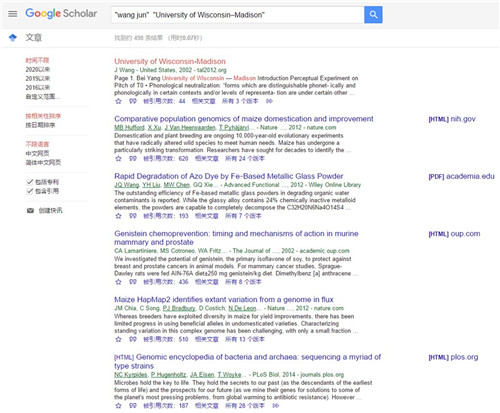Screen dimensions: 500x413
Task: Expand more links for Genomic encyclopedia result
Action: (x=275, y=405)
